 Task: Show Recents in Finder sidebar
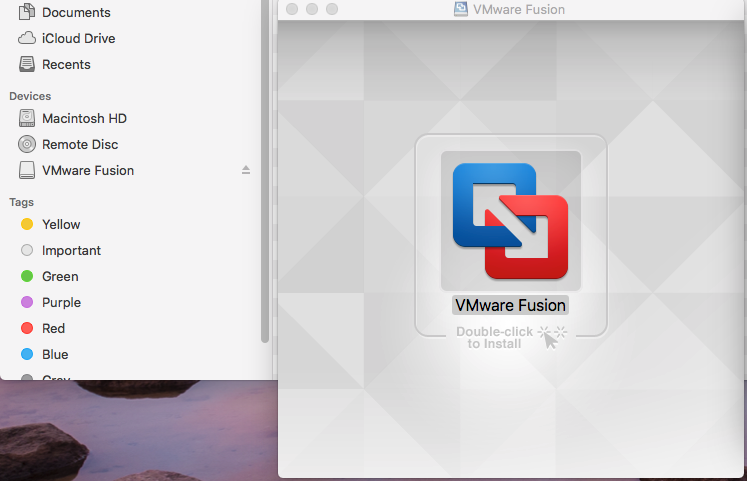point(66,64)
